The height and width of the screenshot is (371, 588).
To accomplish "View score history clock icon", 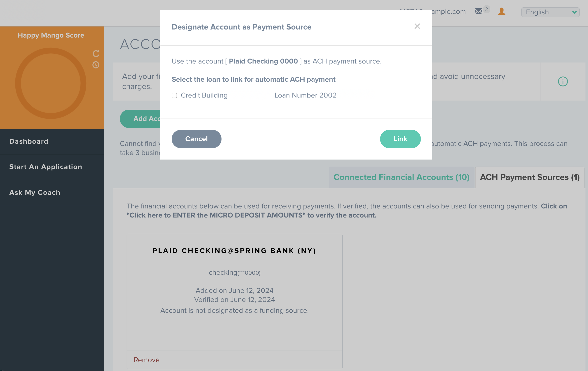I will [x=96, y=65].
